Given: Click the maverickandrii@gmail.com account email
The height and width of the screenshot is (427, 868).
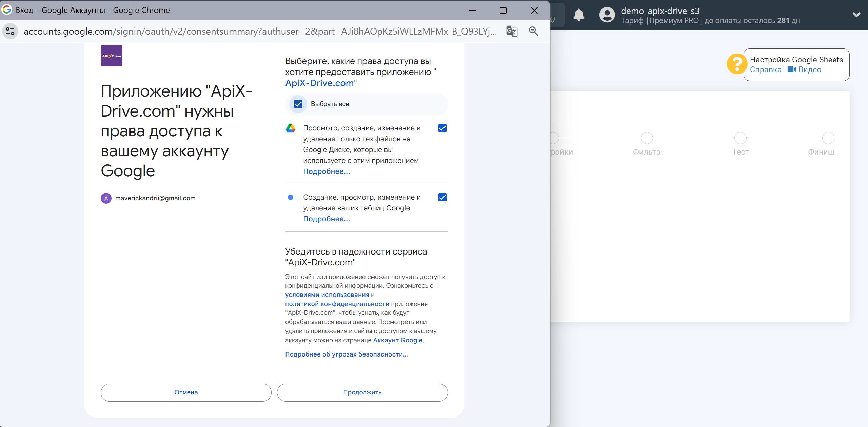Looking at the screenshot, I should tap(155, 198).
